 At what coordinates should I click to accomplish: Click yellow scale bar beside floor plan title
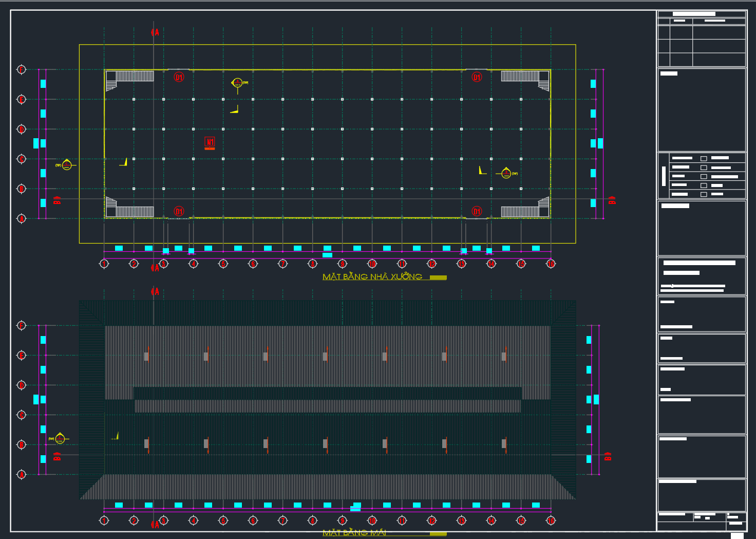(x=438, y=277)
